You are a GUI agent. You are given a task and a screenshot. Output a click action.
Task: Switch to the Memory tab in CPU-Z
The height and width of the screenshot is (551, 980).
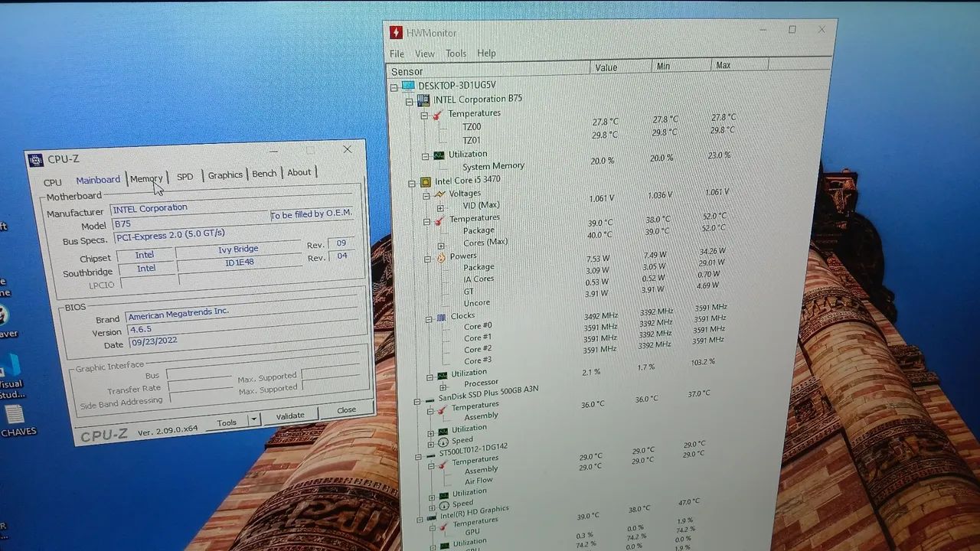click(146, 178)
